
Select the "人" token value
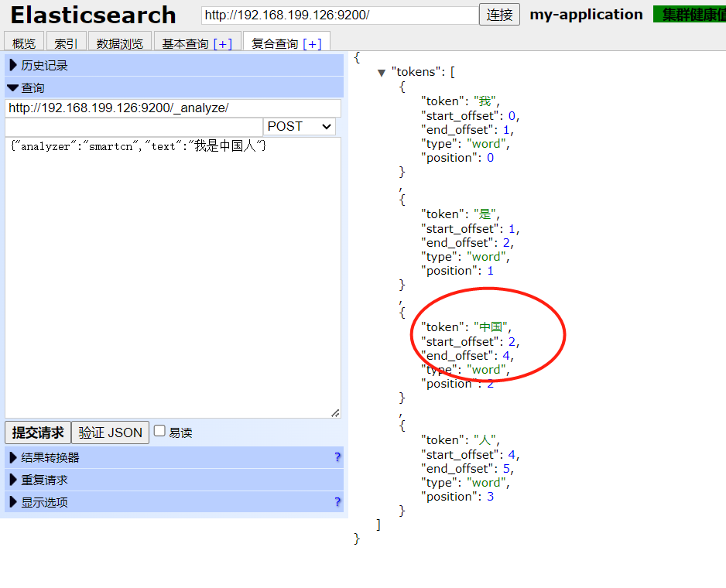(x=485, y=440)
